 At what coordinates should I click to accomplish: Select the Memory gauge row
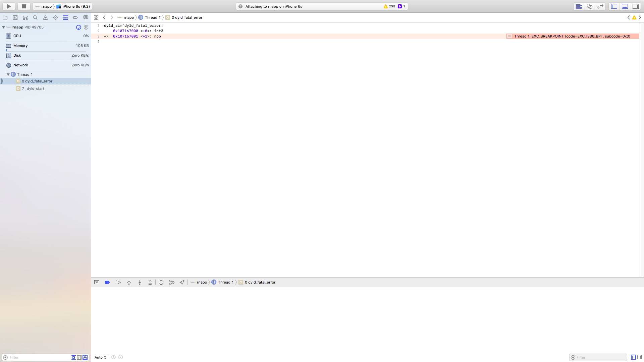pos(46,46)
